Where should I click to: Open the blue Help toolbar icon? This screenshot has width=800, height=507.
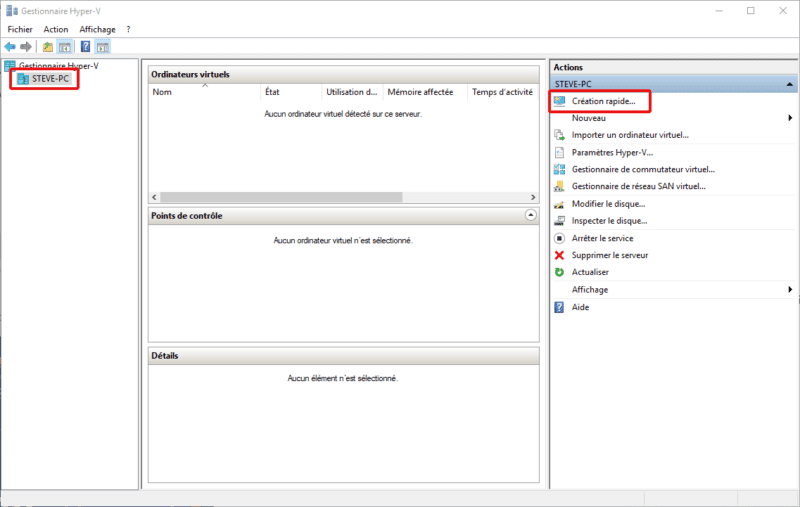pos(85,47)
